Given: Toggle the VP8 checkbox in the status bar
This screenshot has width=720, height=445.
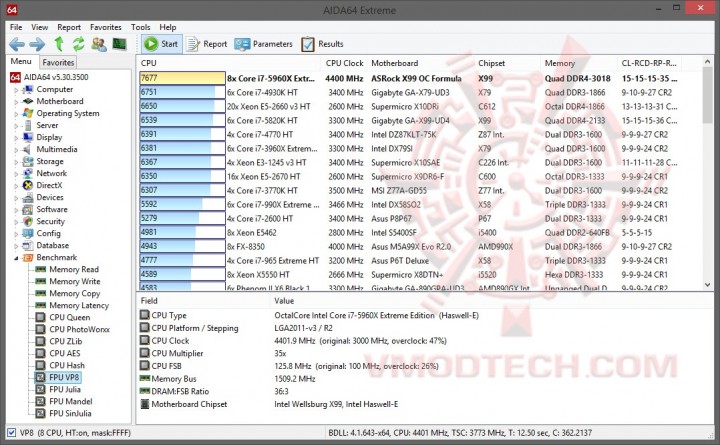Looking at the screenshot, I should (x=11, y=433).
